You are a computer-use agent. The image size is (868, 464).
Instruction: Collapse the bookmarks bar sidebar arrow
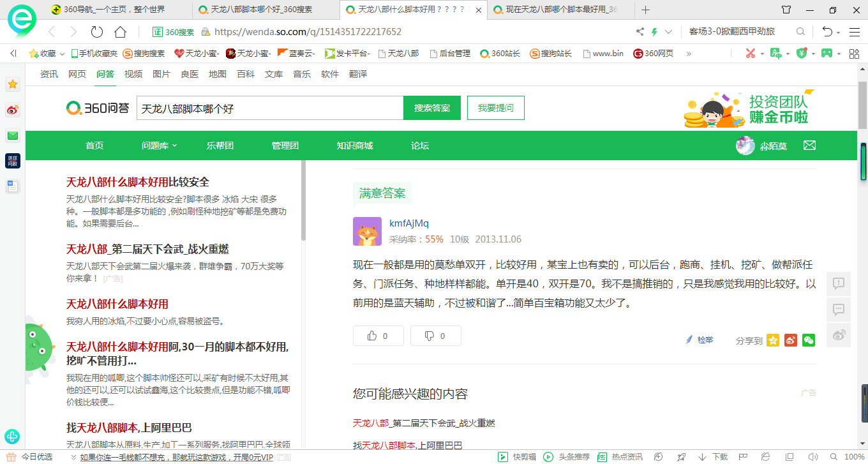13,54
